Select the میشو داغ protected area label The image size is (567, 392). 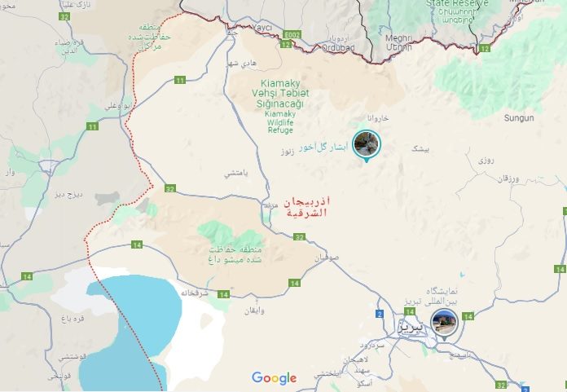[x=235, y=254]
